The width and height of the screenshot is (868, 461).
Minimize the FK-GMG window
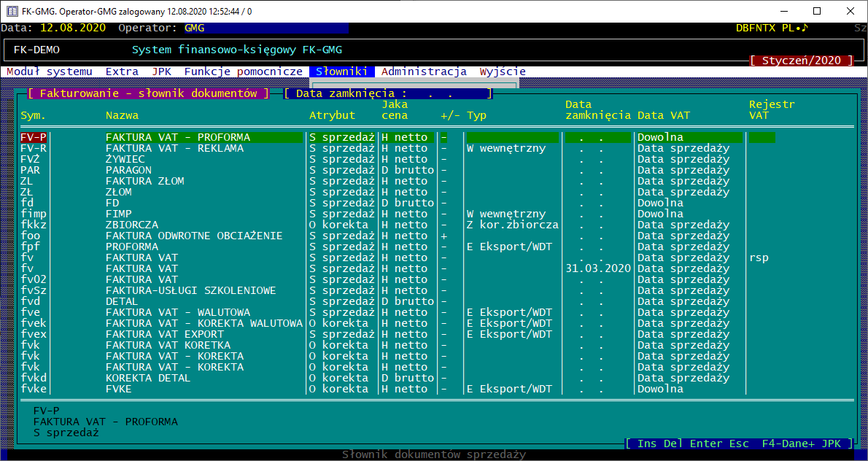pyautogui.click(x=783, y=11)
